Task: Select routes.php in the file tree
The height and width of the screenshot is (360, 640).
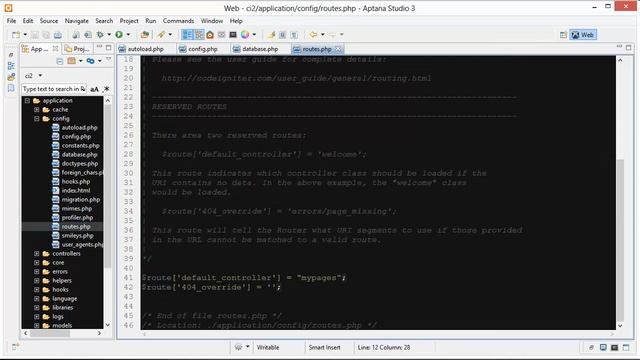Action: (x=76, y=226)
